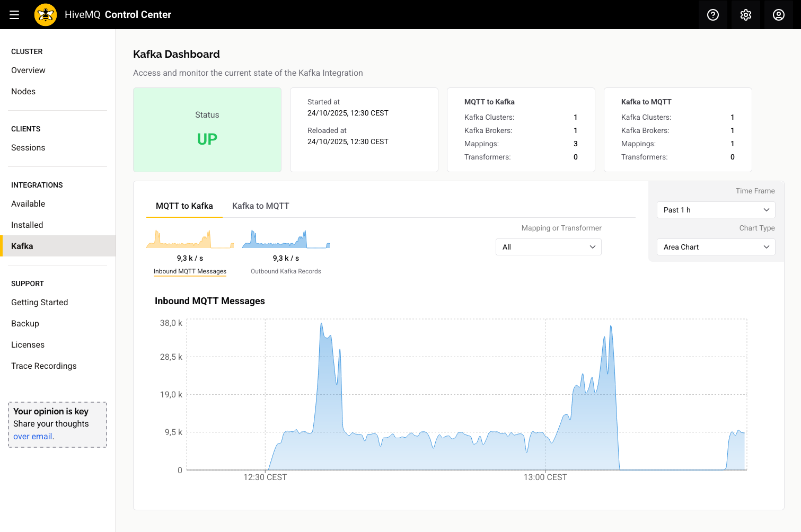The height and width of the screenshot is (532, 801).
Task: Select Kafka in the sidebar
Action: [x=58, y=246]
